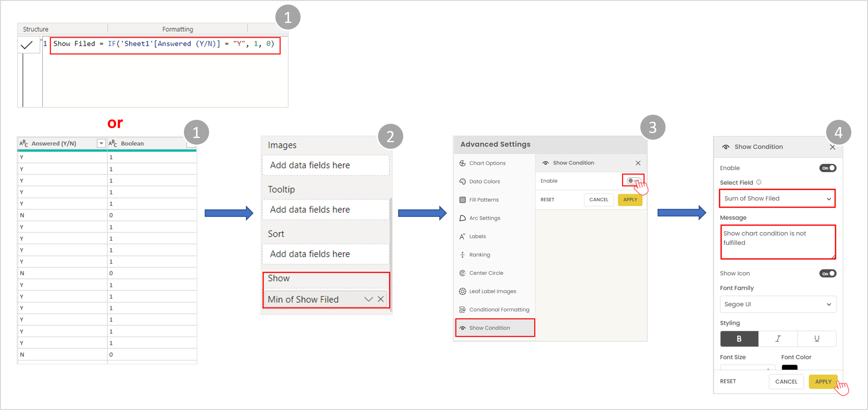Toggle Enable switch in Show Condition panel
Screen dimensions: 868x410
coord(827,168)
